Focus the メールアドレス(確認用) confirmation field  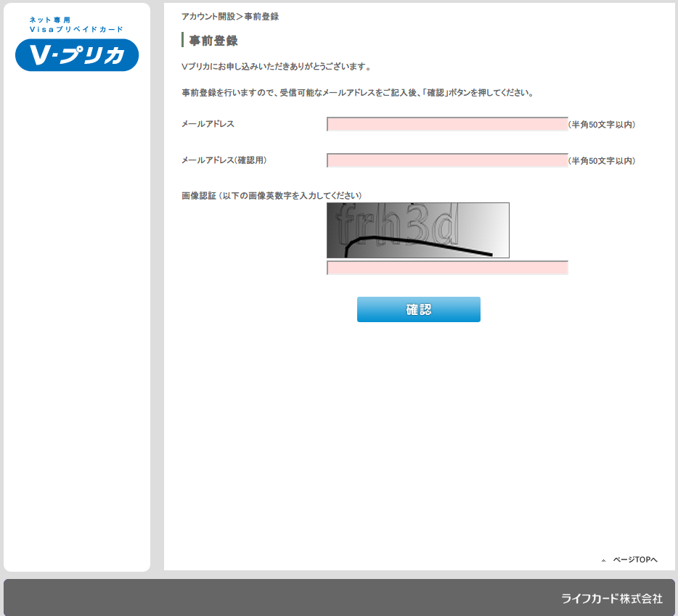tap(447, 160)
